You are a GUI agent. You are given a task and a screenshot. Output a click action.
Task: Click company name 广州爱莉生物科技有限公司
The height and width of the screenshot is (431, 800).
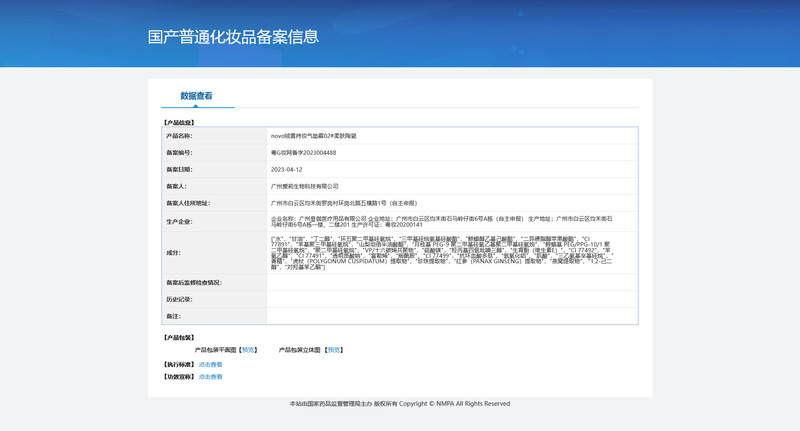(x=305, y=186)
